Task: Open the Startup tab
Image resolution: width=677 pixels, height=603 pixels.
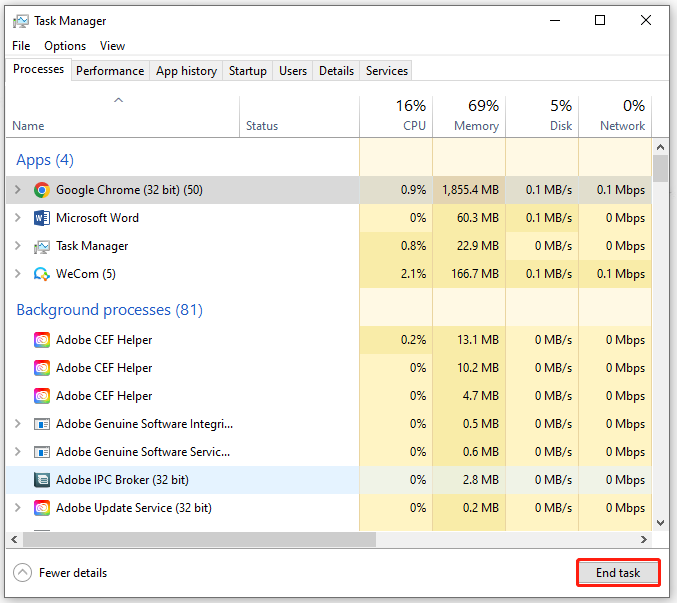Action: pyautogui.click(x=247, y=71)
